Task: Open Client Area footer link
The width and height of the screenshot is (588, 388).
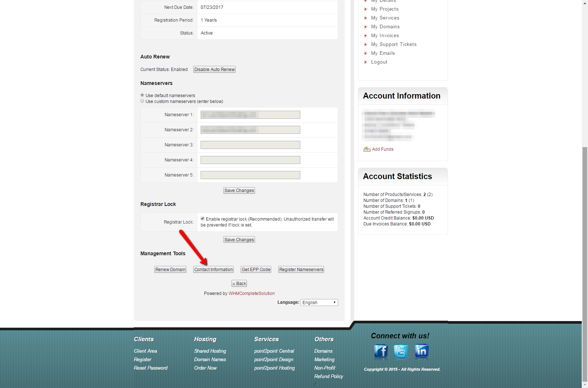Action: [146, 351]
